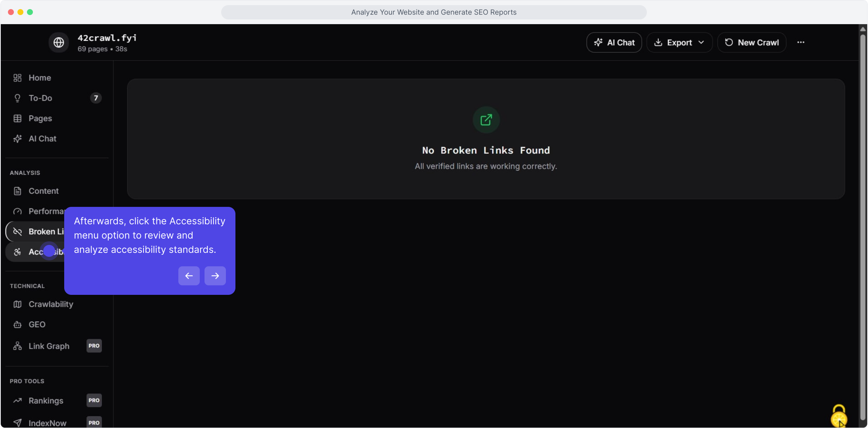This screenshot has width=868, height=428.
Task: Open the IndexNow paper plane icon
Action: point(17,422)
